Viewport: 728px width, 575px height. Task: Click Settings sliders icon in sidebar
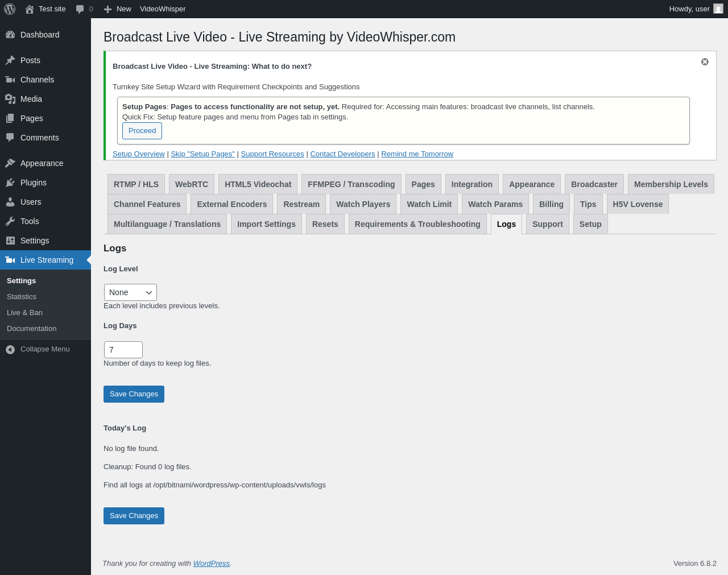click(x=10, y=241)
